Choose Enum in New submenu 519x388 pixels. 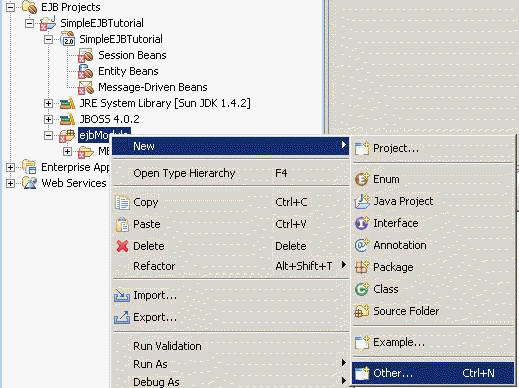tap(433, 179)
